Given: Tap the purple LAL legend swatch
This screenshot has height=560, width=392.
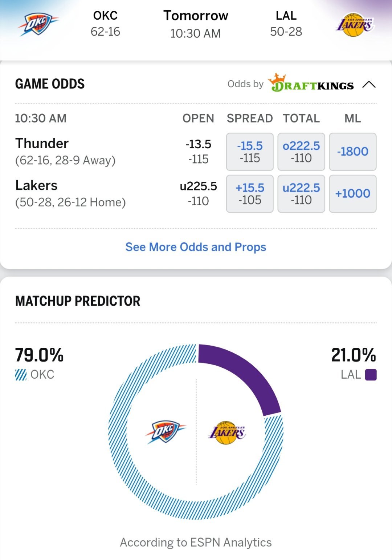Looking at the screenshot, I should point(371,375).
